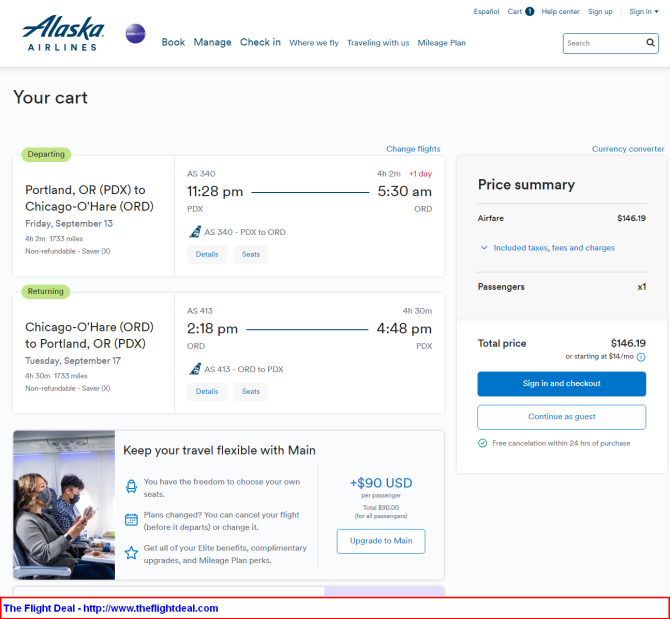The width and height of the screenshot is (670, 619).
Task: Click the search magnifier icon
Action: coord(650,43)
